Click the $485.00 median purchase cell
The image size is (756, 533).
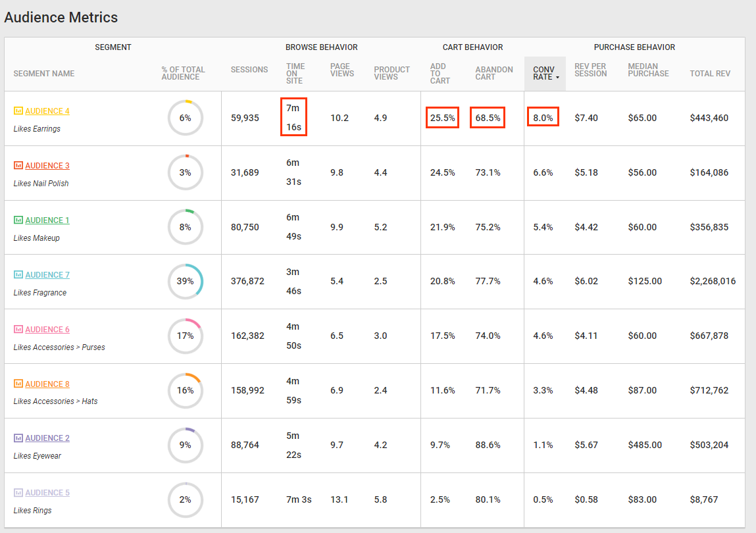click(645, 445)
